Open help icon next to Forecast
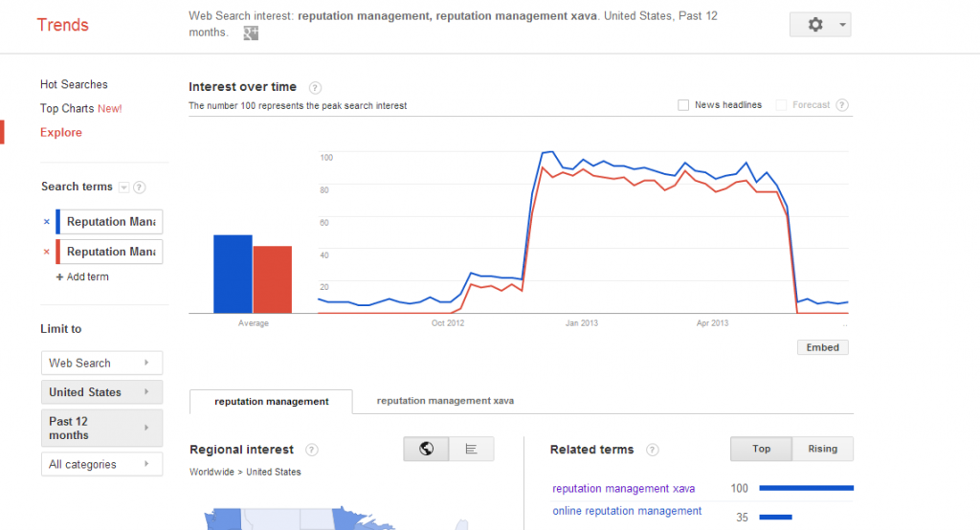 tap(842, 105)
